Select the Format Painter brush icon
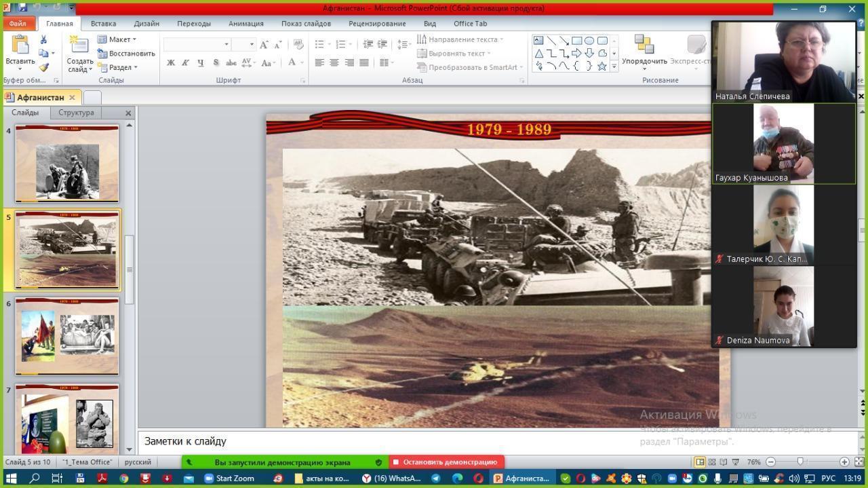Screen dimensions: 868x488 (x=44, y=67)
